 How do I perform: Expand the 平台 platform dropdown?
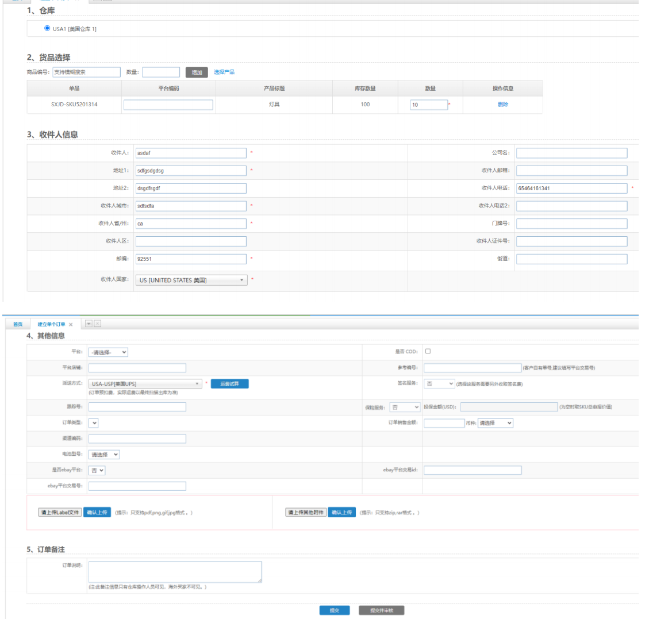pyautogui.click(x=109, y=352)
